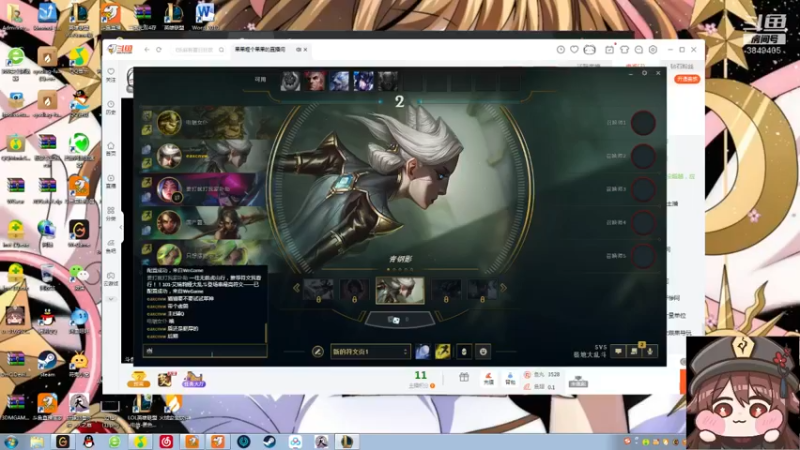Open Douyu sidebar categories grid item
The height and width of the screenshot is (450, 800).
tap(111, 214)
